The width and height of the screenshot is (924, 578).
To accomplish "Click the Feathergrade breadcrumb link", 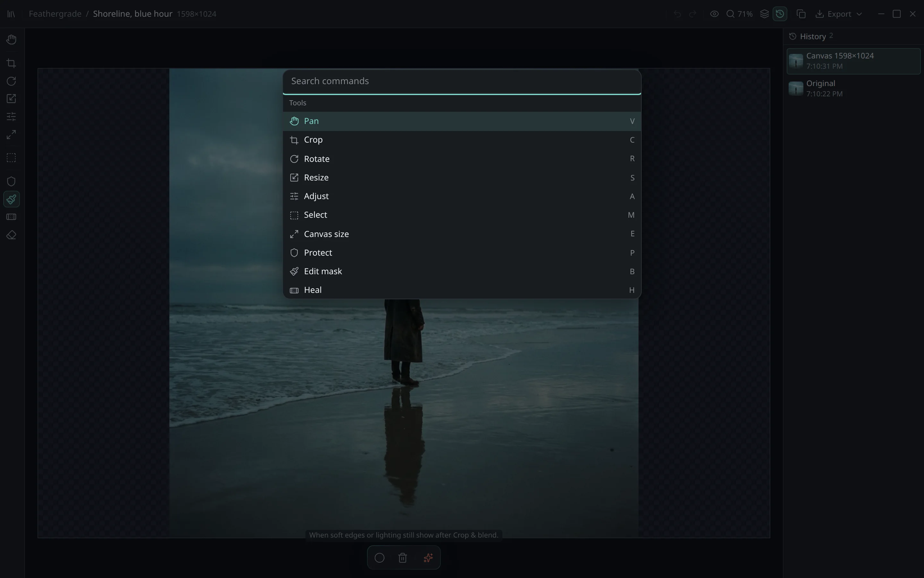I will 55,14.
